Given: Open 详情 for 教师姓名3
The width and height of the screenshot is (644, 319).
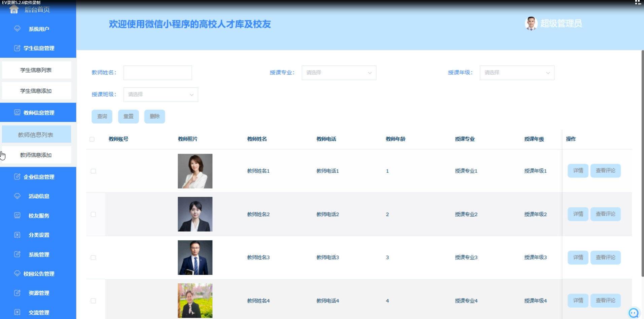Looking at the screenshot, I should (578, 257).
